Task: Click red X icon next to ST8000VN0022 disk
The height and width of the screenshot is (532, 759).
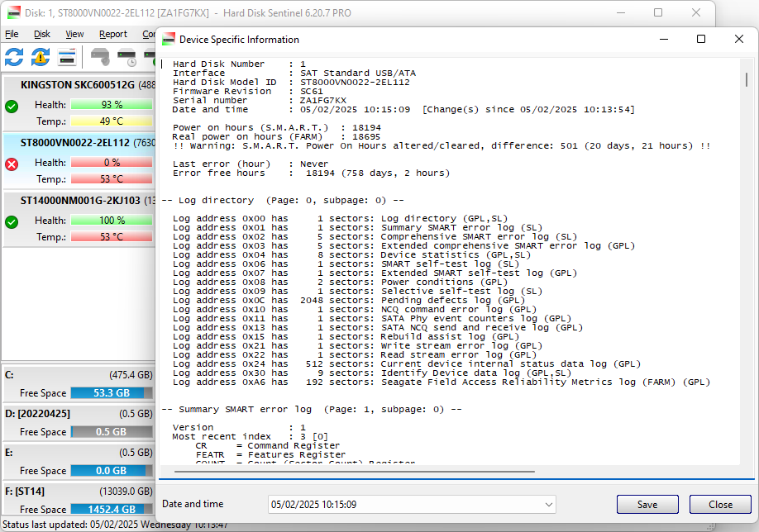Action: coord(12,164)
